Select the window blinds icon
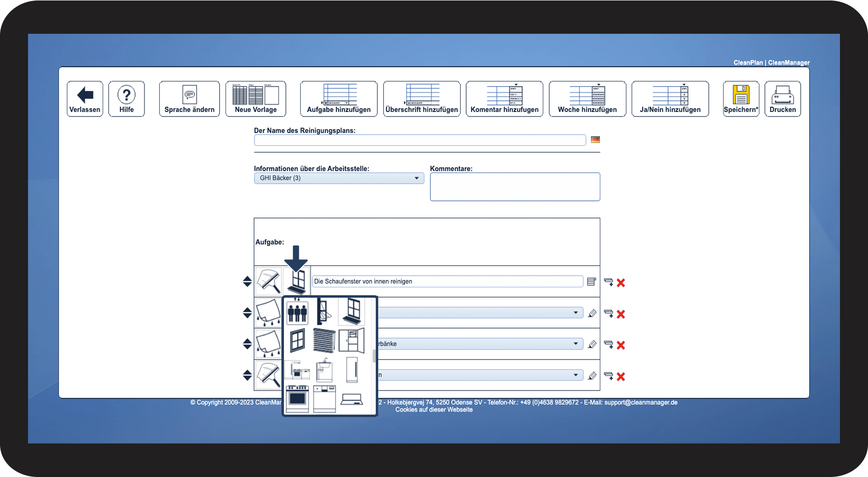The height and width of the screenshot is (477, 868). coord(324,340)
